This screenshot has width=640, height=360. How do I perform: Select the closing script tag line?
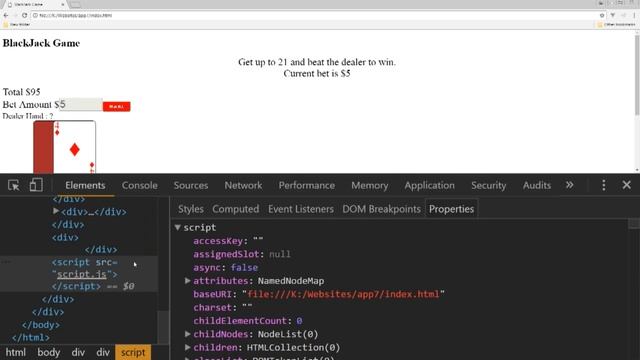coord(76,287)
